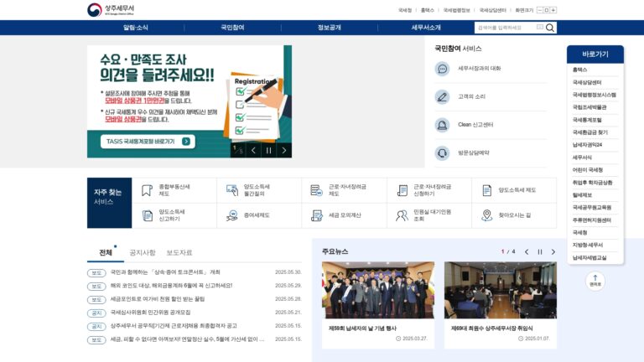Go to previous 주요뉴스 page
The height and width of the screenshot is (362, 644).
point(527,252)
